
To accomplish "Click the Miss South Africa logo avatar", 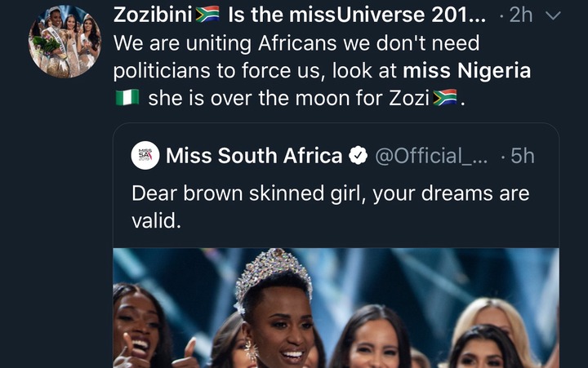I will [145, 155].
